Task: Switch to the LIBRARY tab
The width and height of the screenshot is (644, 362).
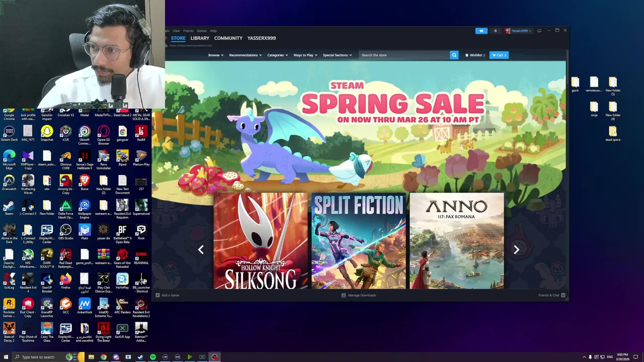Action: click(x=200, y=38)
